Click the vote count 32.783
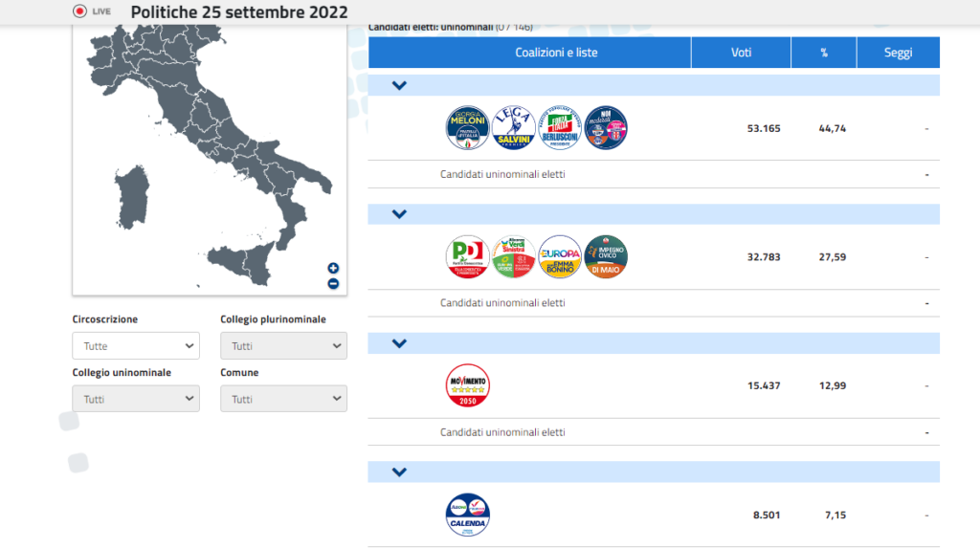This screenshot has height=548, width=980. pyautogui.click(x=764, y=257)
